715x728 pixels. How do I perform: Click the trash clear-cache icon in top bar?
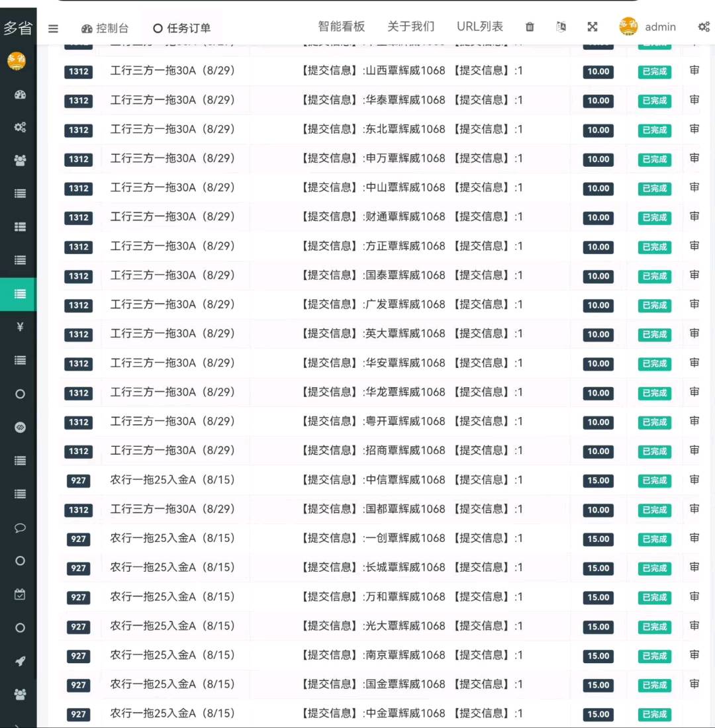(529, 26)
